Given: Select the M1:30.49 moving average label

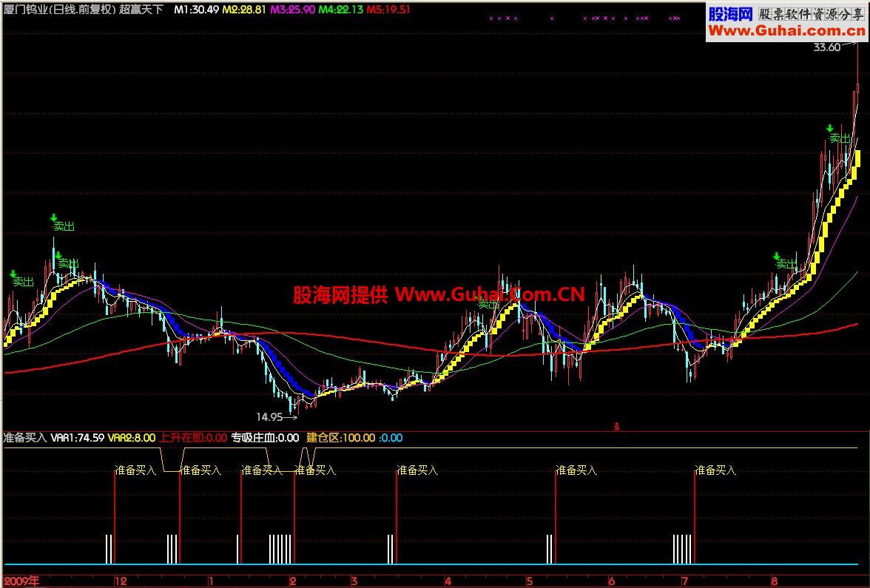Looking at the screenshot, I should pos(197,10).
